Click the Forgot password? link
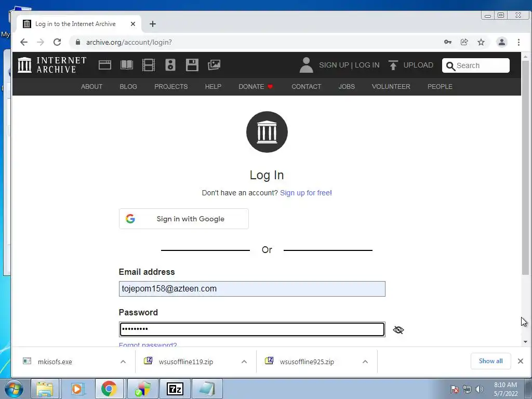This screenshot has width=532, height=399. pos(148,345)
